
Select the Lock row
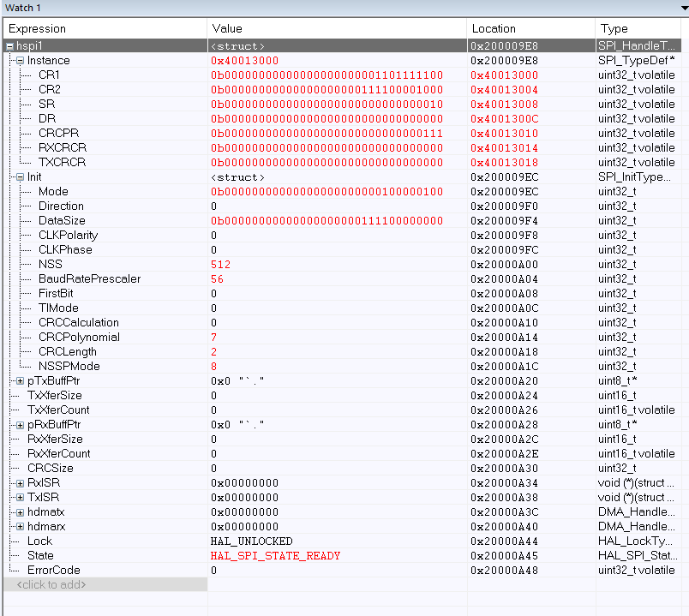tap(342, 541)
